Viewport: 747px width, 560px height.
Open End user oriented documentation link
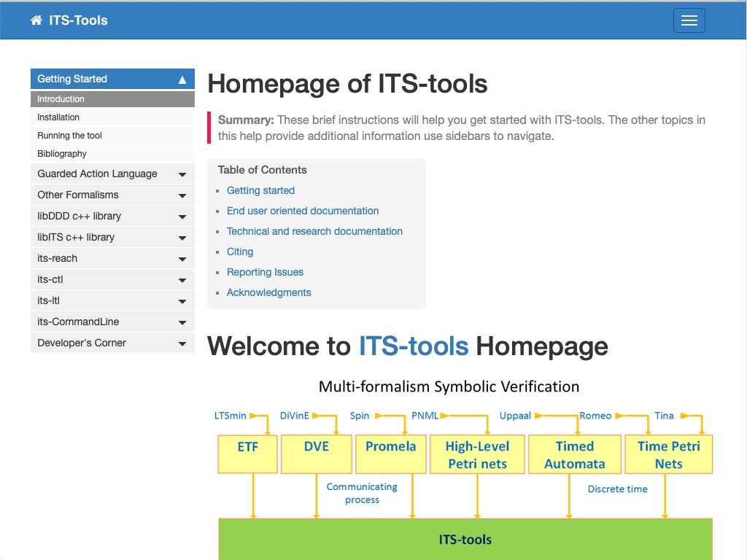click(303, 211)
